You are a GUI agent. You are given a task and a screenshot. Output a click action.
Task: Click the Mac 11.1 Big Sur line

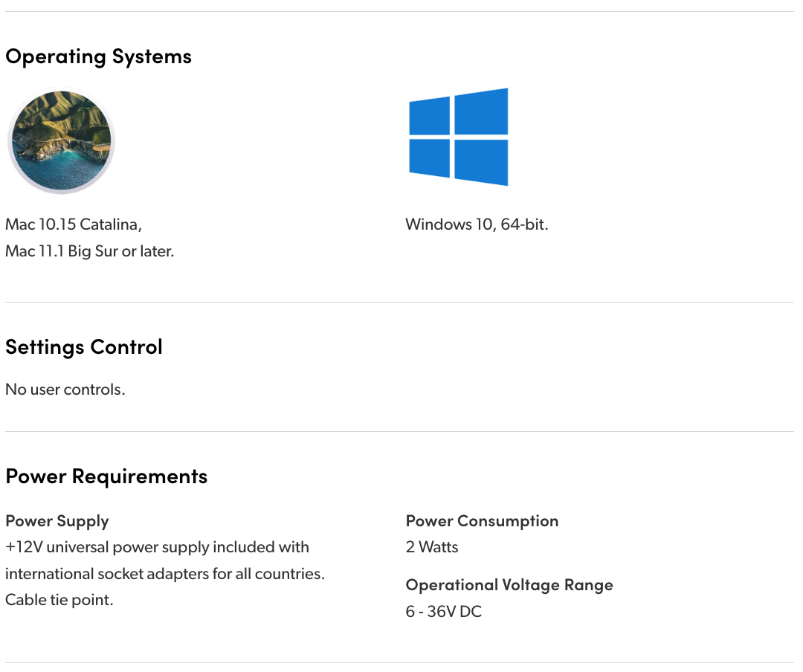[89, 251]
